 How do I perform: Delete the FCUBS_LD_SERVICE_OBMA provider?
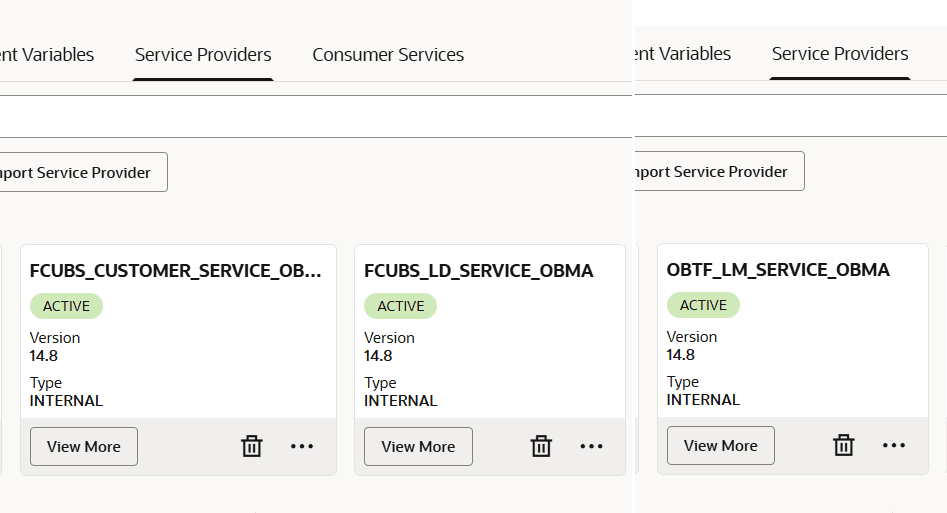point(541,446)
